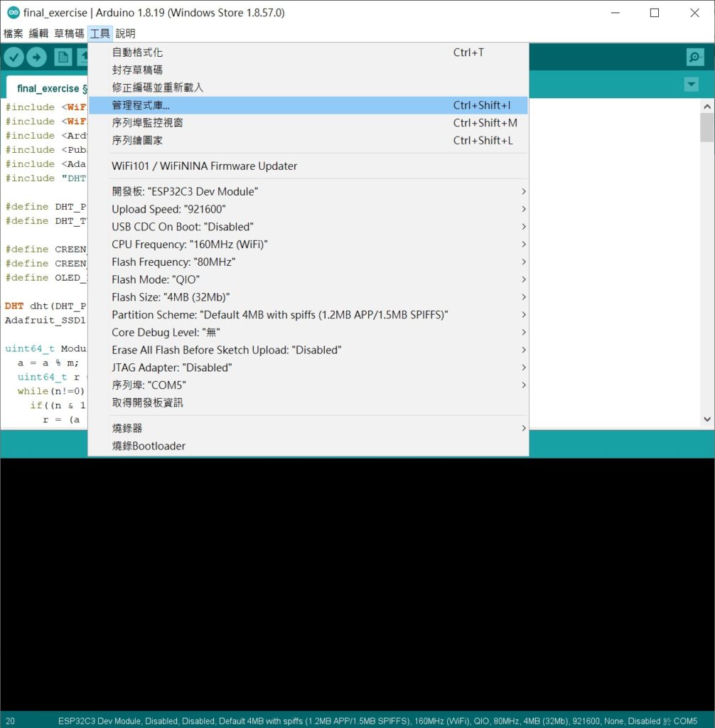This screenshot has width=715, height=728.
Task: Open the 草稿碼 menu
Action: (x=69, y=33)
